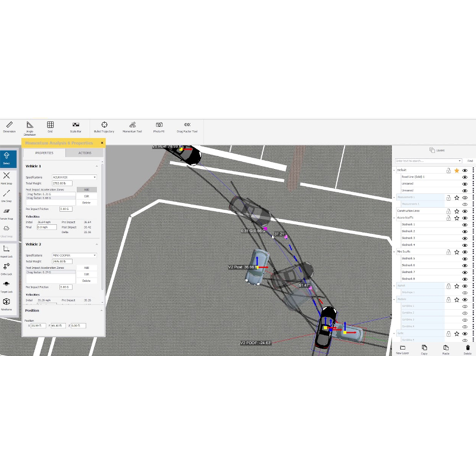
Task: Open the Vehicle 1 Specifications dropdown
Action: click(95, 177)
